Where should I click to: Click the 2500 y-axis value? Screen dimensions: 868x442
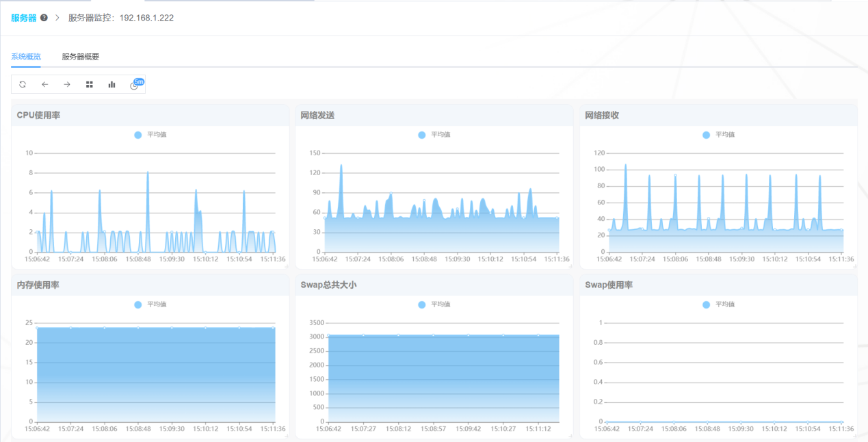[316, 351]
